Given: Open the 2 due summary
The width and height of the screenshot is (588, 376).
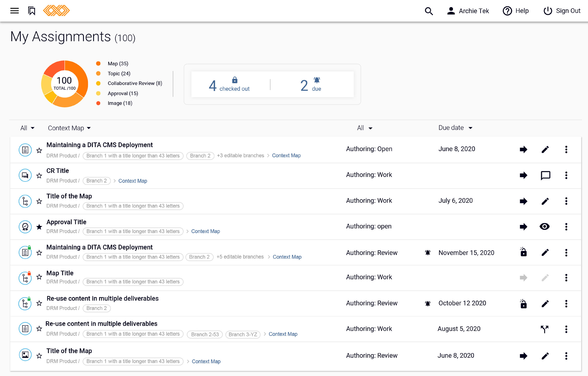Looking at the screenshot, I should [311, 84].
